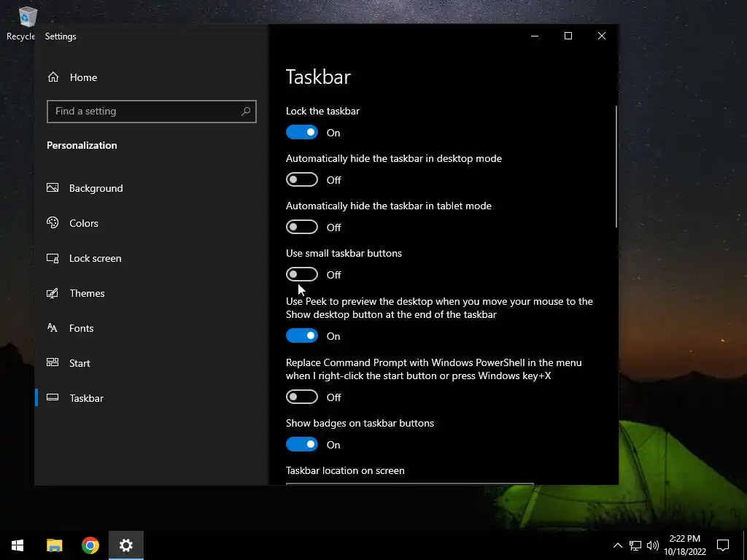This screenshot has width=747, height=560.
Task: Click the Show desktop sliver at taskbar end
Action: tap(745, 545)
